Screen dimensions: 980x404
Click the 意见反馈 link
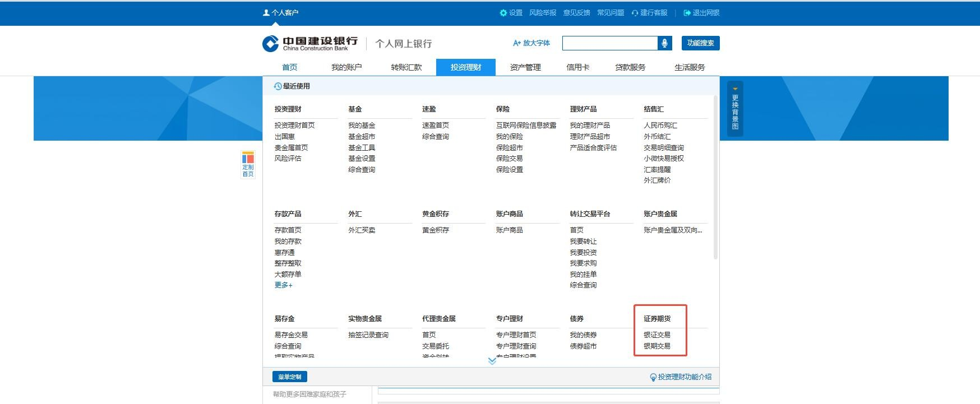point(576,13)
